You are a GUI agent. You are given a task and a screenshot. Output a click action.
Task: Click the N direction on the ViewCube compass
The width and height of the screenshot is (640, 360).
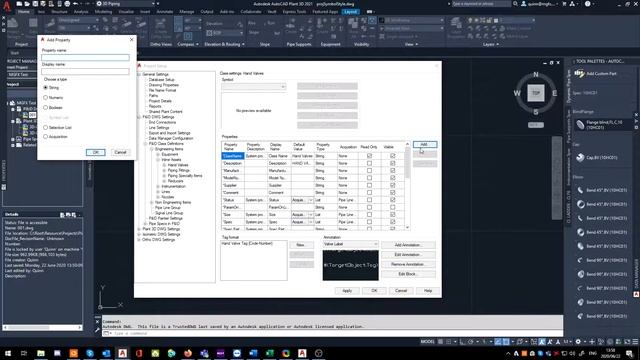(x=536, y=75)
